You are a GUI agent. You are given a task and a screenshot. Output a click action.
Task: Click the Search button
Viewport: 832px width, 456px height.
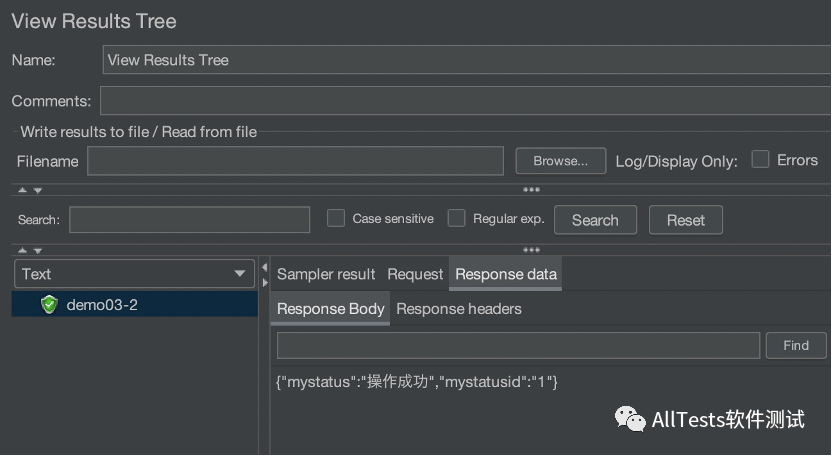[595, 220]
